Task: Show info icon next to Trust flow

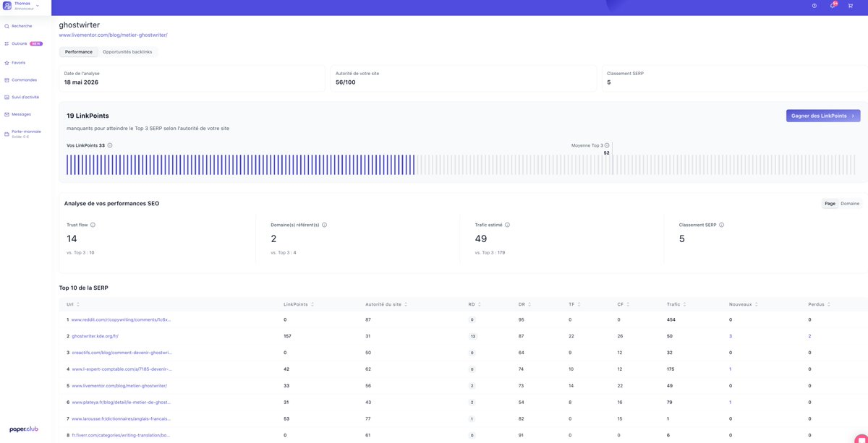Action: point(93,225)
